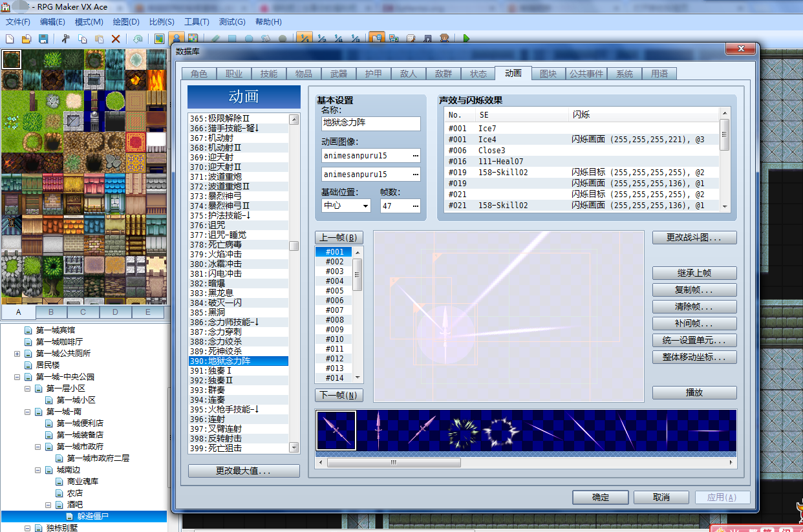Save the project with the floppy icon
The width and height of the screenshot is (803, 532).
tap(43, 39)
